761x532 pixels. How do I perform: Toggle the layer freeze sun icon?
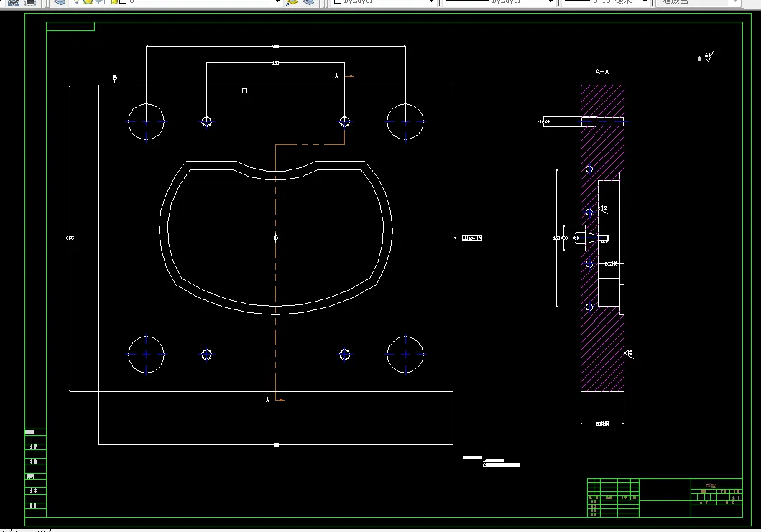tap(88, 2)
